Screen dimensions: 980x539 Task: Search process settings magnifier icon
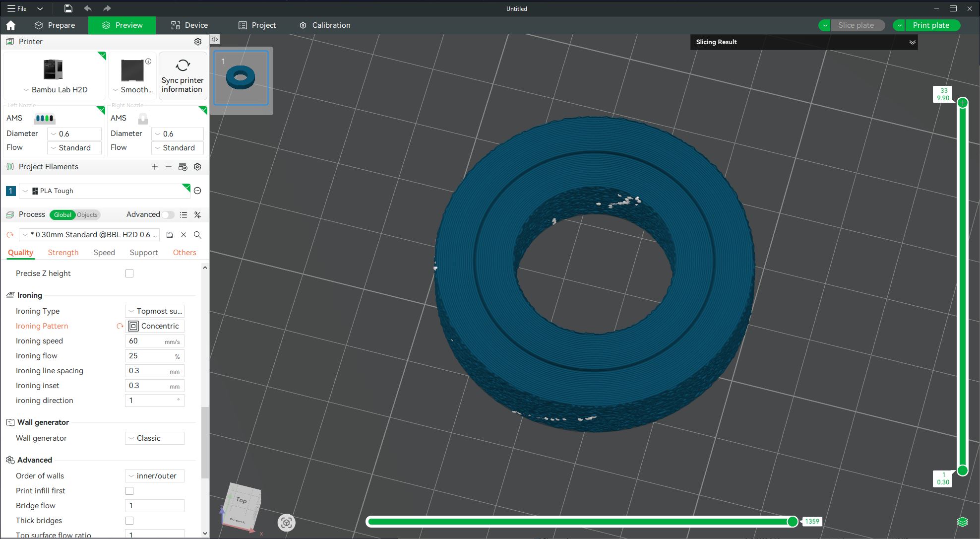pos(197,235)
